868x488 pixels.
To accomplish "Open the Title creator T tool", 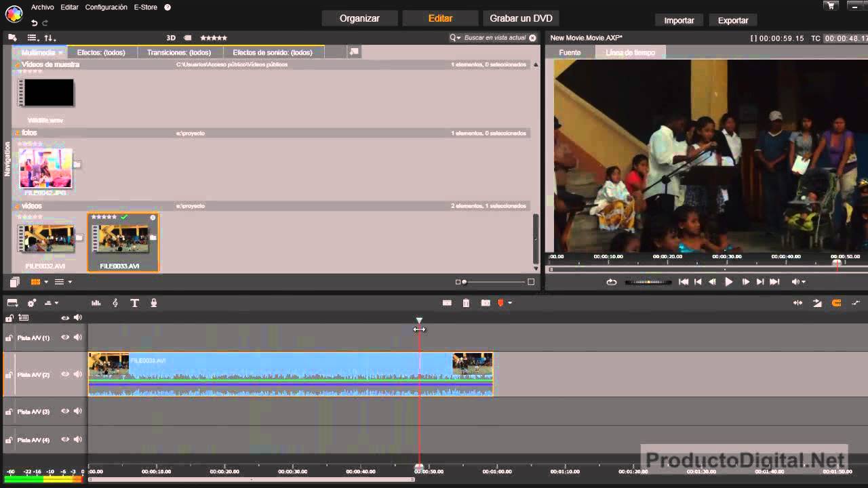I will 134,303.
